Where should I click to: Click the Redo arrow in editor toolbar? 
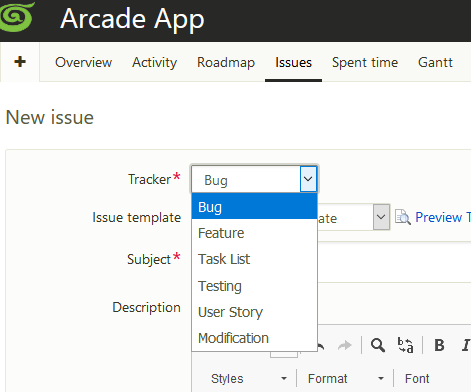(344, 345)
